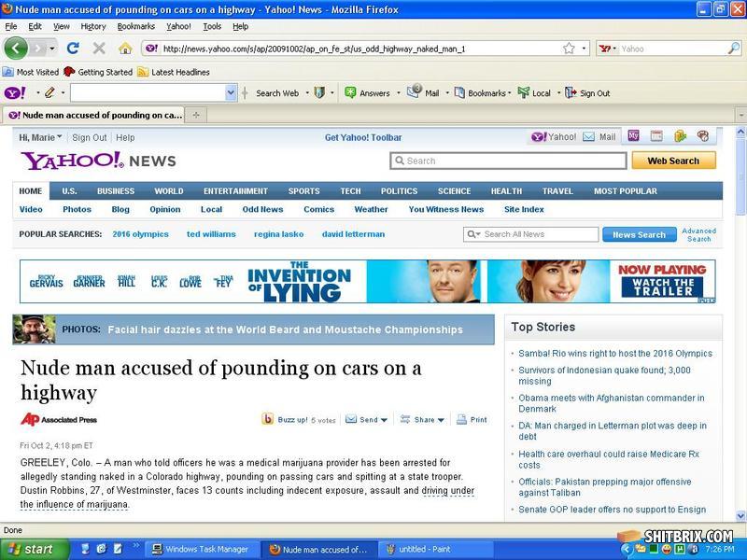
Task: Open Mail on the Yahoo toolbar
Action: coord(423,92)
